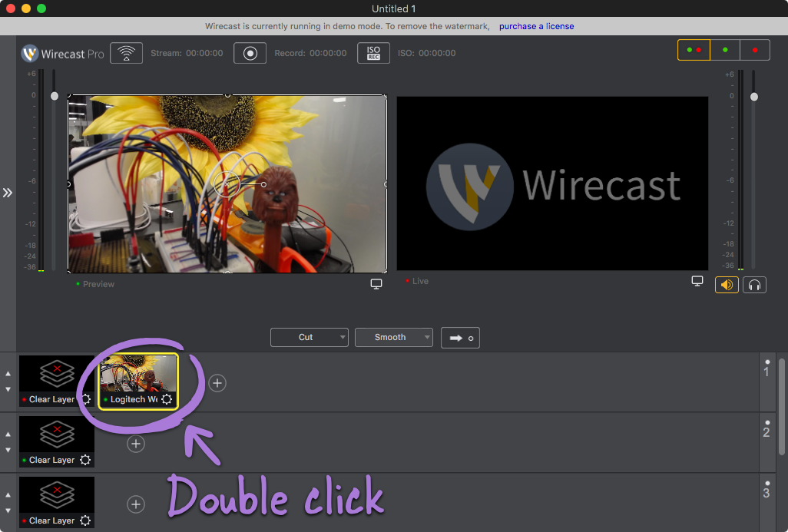
Task: Close the window with red button
Action: pyautogui.click(x=11, y=8)
